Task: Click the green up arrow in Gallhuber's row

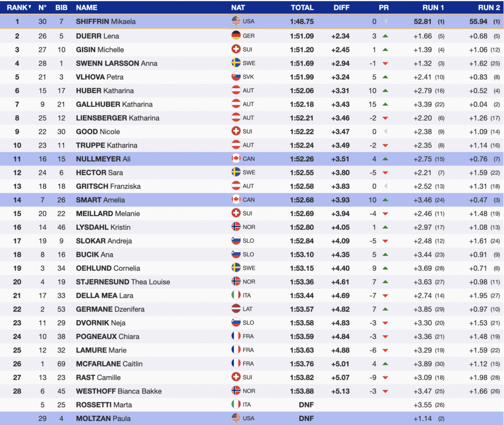Action: (x=385, y=104)
